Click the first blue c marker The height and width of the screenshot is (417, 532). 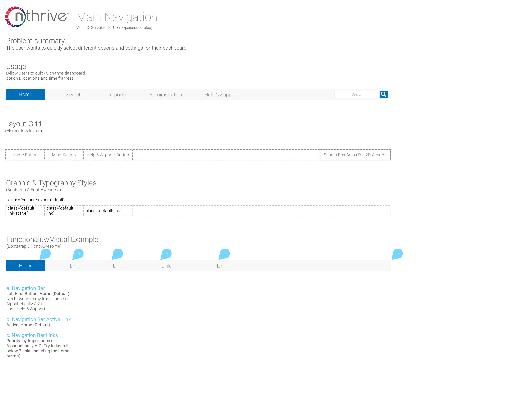pyautogui.click(x=78, y=254)
